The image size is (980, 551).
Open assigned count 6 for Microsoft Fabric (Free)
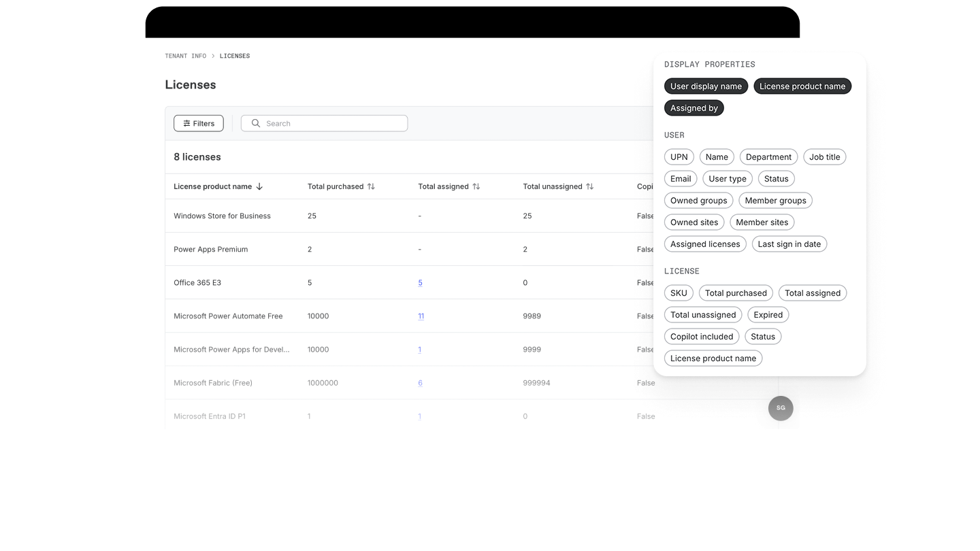420,383
